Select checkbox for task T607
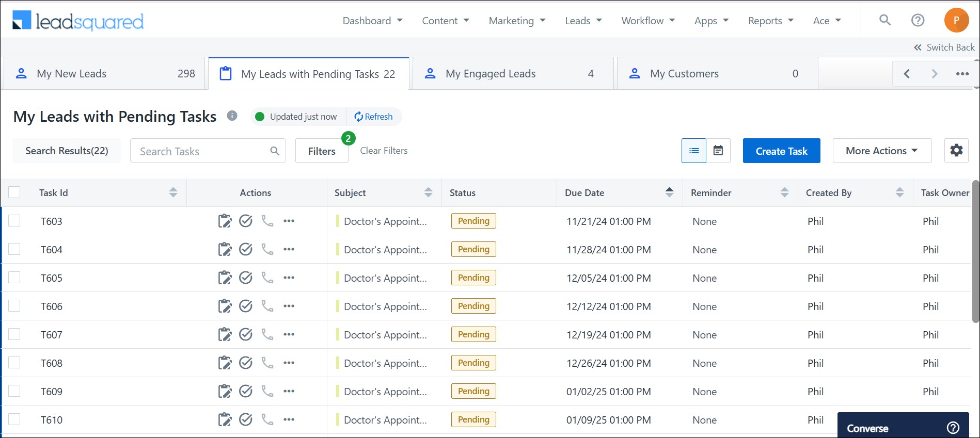 14,334
